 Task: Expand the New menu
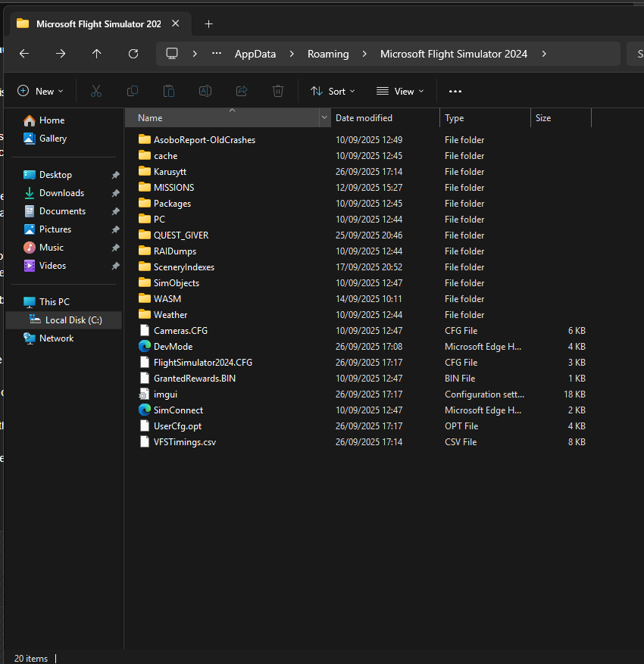pos(40,91)
